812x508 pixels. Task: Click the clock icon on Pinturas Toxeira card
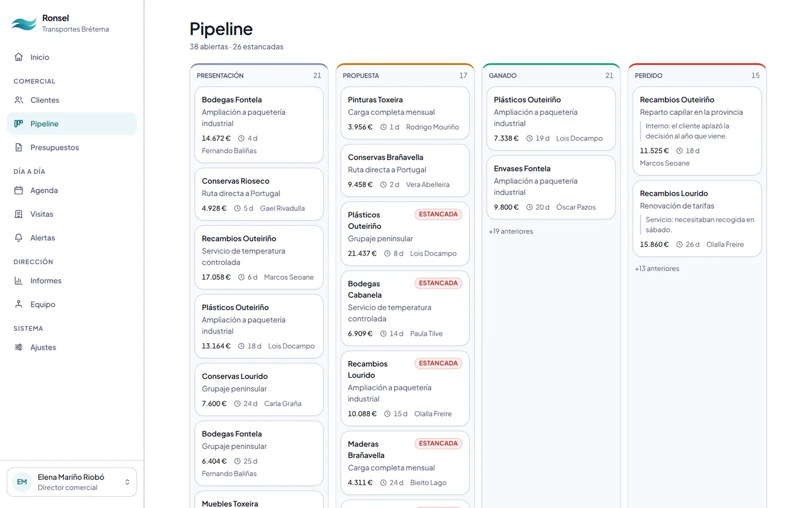tap(383, 127)
